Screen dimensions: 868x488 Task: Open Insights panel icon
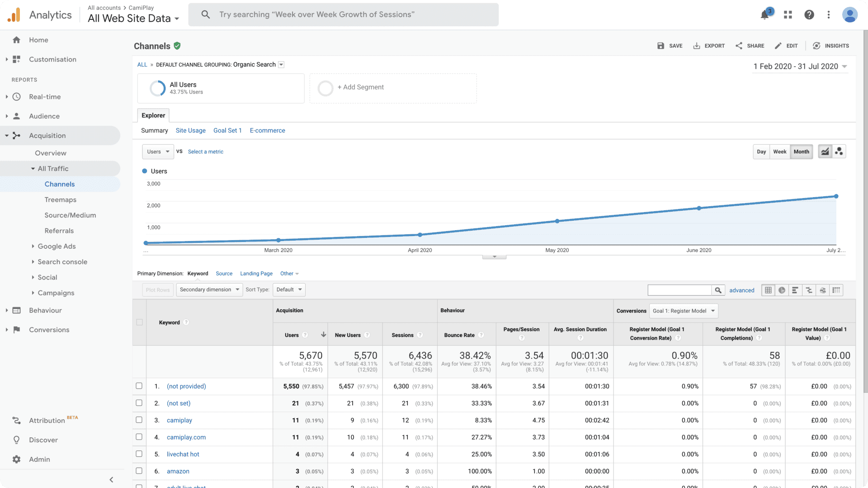[830, 46]
